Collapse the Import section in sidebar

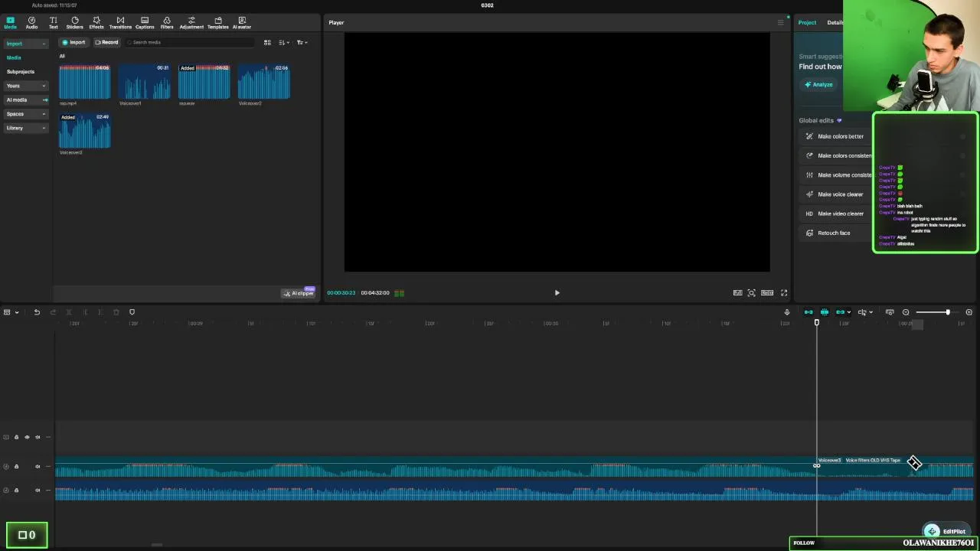click(26, 44)
